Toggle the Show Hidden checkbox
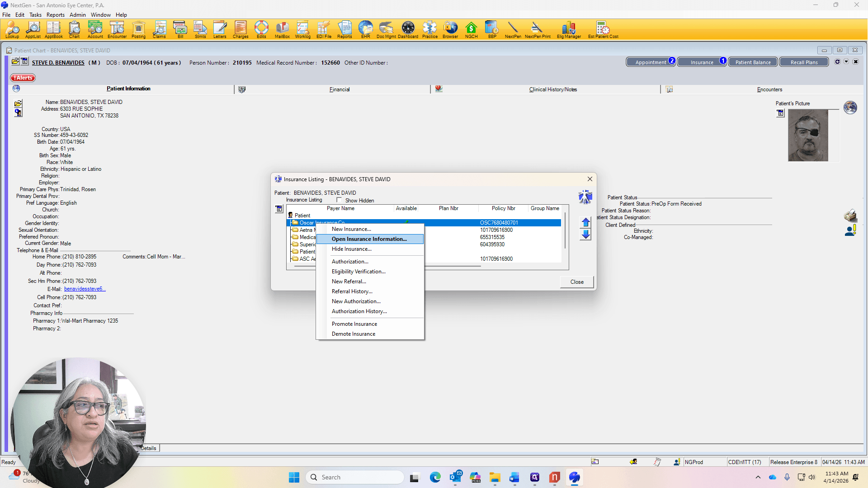The height and width of the screenshot is (488, 868). point(339,200)
